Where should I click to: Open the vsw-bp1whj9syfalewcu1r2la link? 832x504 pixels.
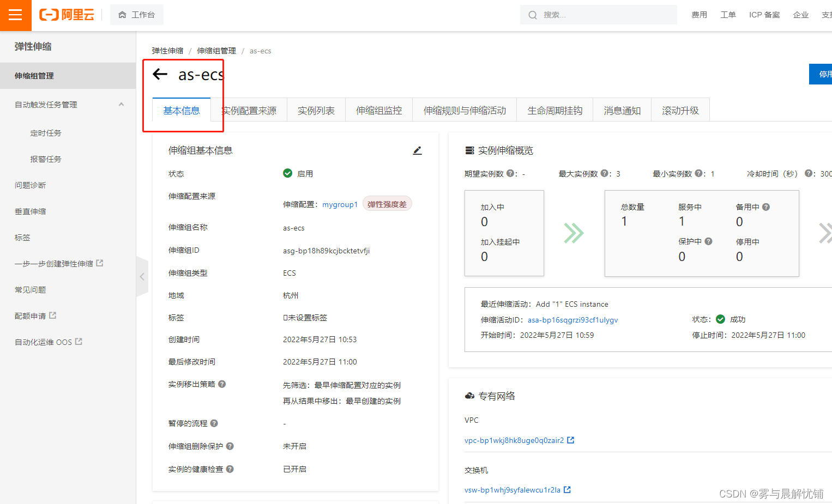pos(513,490)
